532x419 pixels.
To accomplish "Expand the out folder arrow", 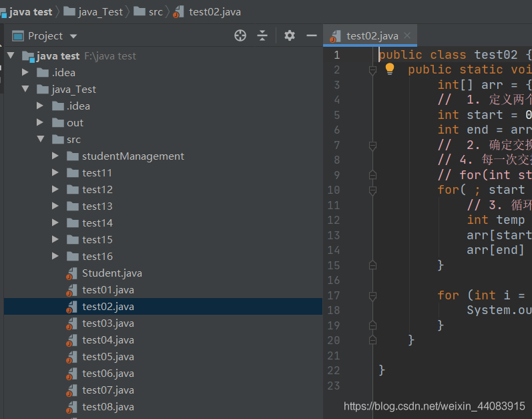I will pos(40,122).
